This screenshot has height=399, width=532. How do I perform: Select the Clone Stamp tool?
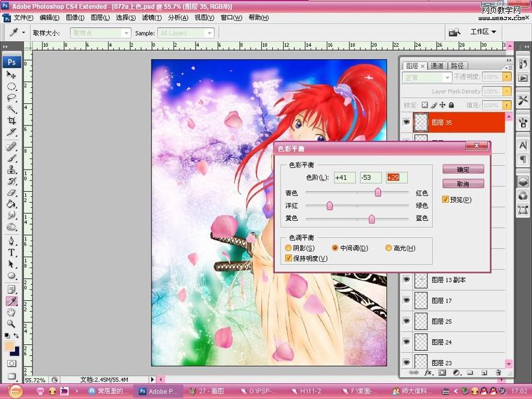click(11, 170)
